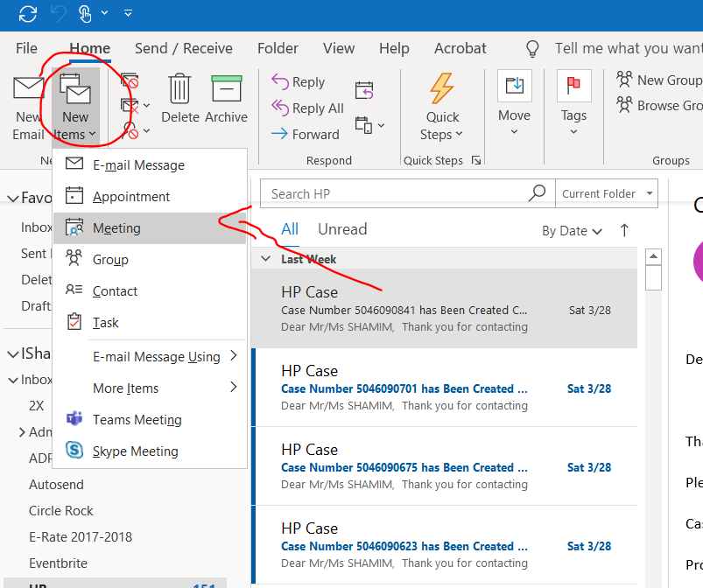The image size is (703, 588).
Task: Open the Autosend folder
Action: (56, 485)
